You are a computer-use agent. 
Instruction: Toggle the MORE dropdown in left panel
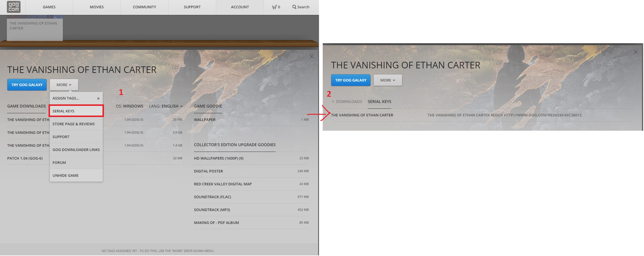[x=64, y=85]
